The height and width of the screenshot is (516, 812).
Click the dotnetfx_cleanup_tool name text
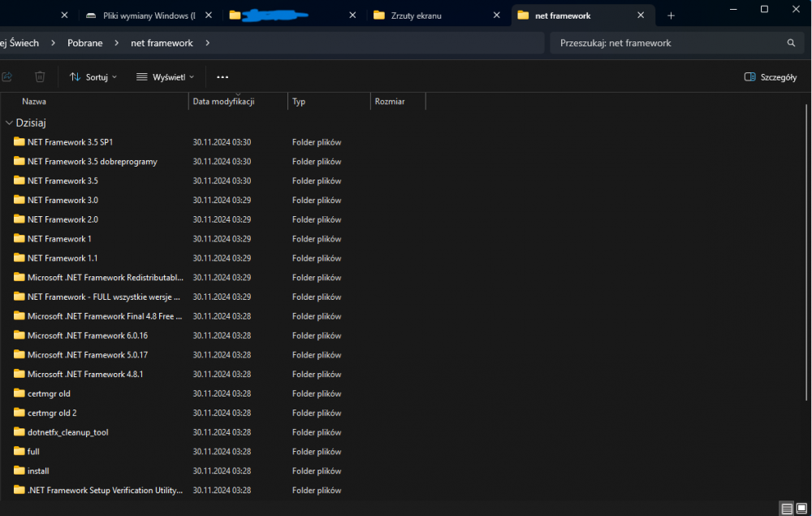click(68, 432)
